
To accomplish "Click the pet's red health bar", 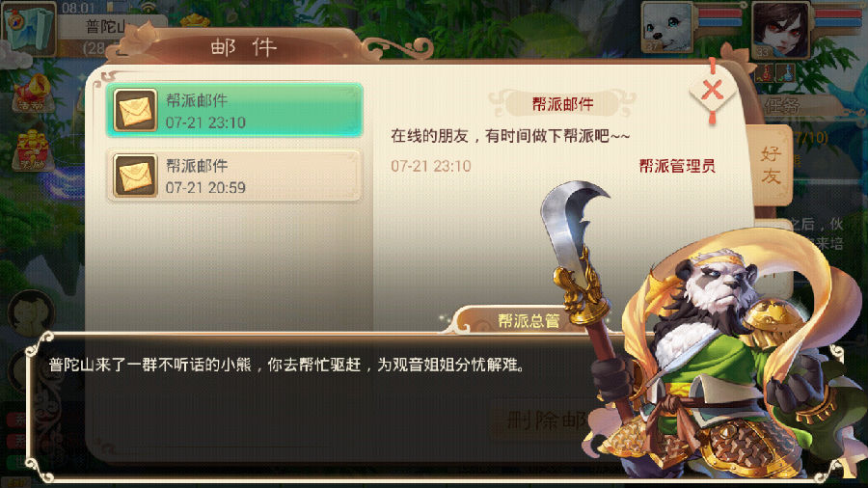I will pos(719,14).
